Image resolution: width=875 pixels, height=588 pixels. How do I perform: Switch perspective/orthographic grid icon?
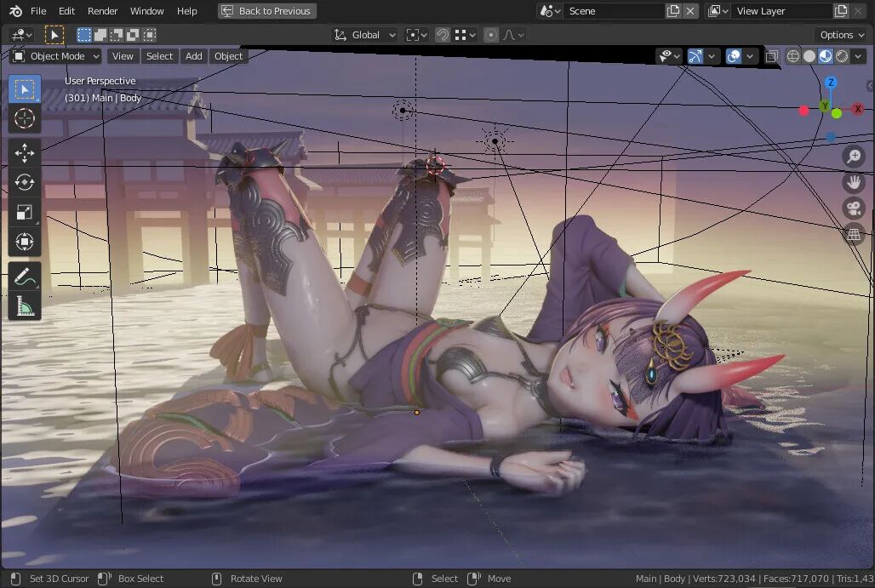pyautogui.click(x=853, y=234)
